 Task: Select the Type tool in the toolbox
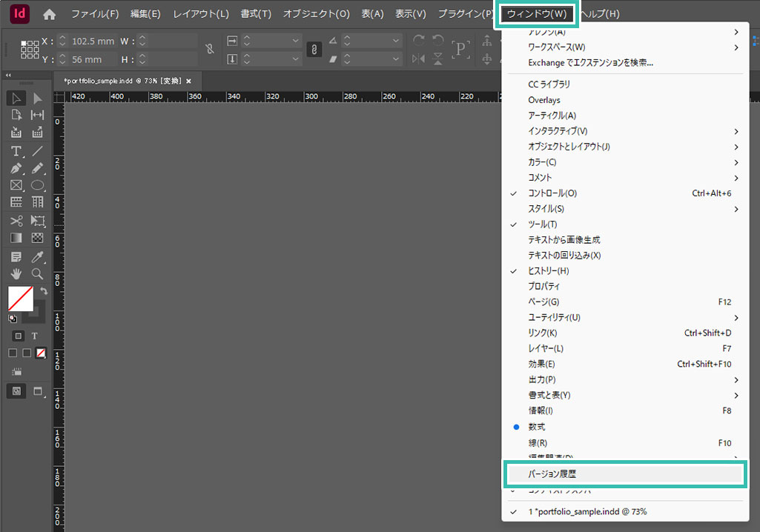pyautogui.click(x=16, y=151)
